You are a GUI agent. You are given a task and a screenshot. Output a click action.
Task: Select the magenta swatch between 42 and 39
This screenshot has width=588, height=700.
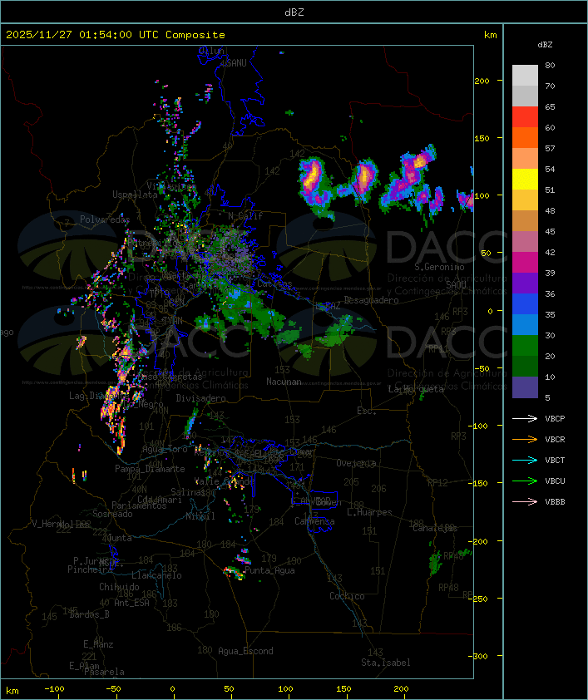pyautogui.click(x=525, y=263)
